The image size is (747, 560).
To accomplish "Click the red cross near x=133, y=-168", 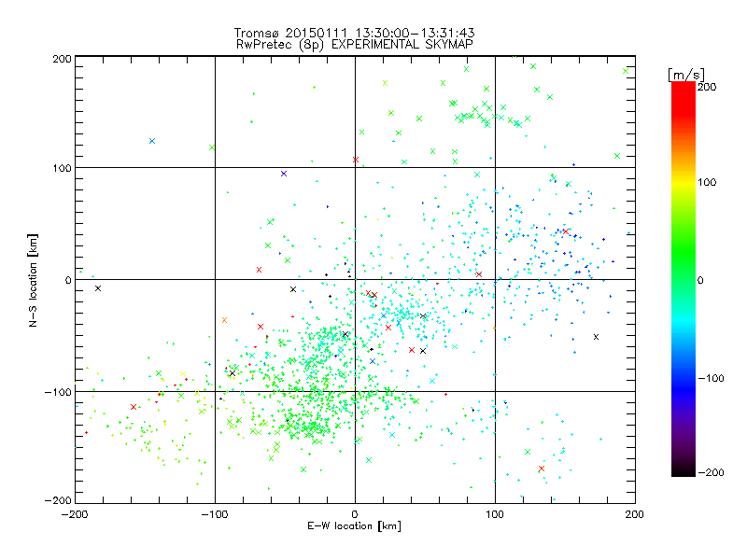I will (542, 469).
